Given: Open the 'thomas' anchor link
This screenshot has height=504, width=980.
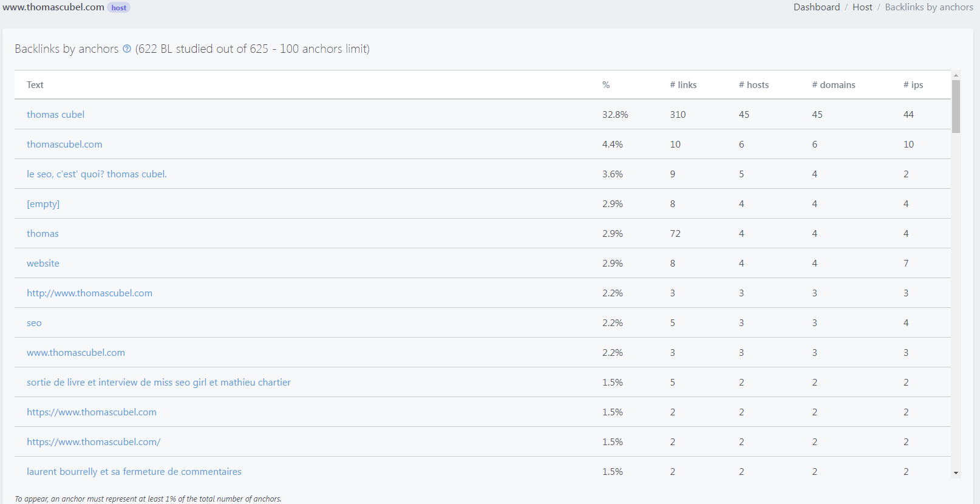Looking at the screenshot, I should point(43,234).
